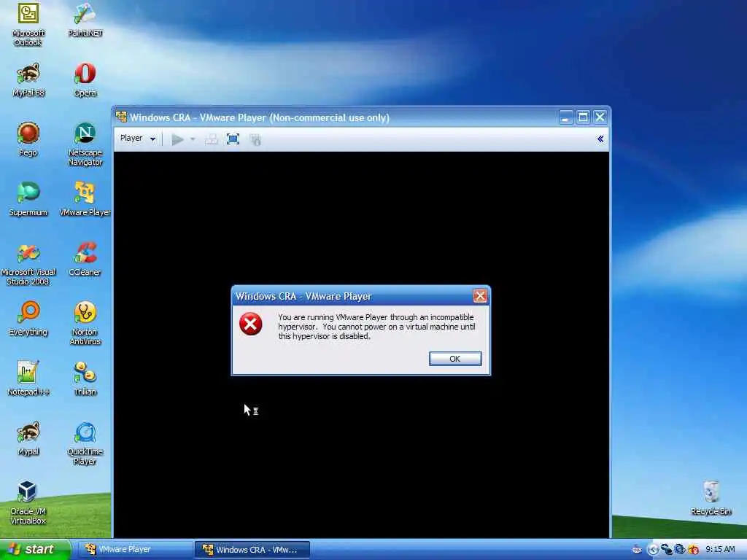Minimize the Windows CRA VMware Player window
747x560 pixels.
(565, 117)
